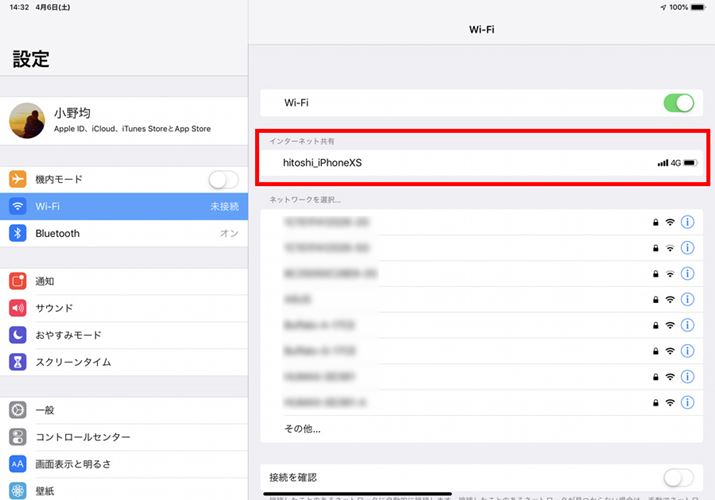Open the 小野均 Apple ID profile row
Screen dimensions: 715x500
click(x=124, y=121)
